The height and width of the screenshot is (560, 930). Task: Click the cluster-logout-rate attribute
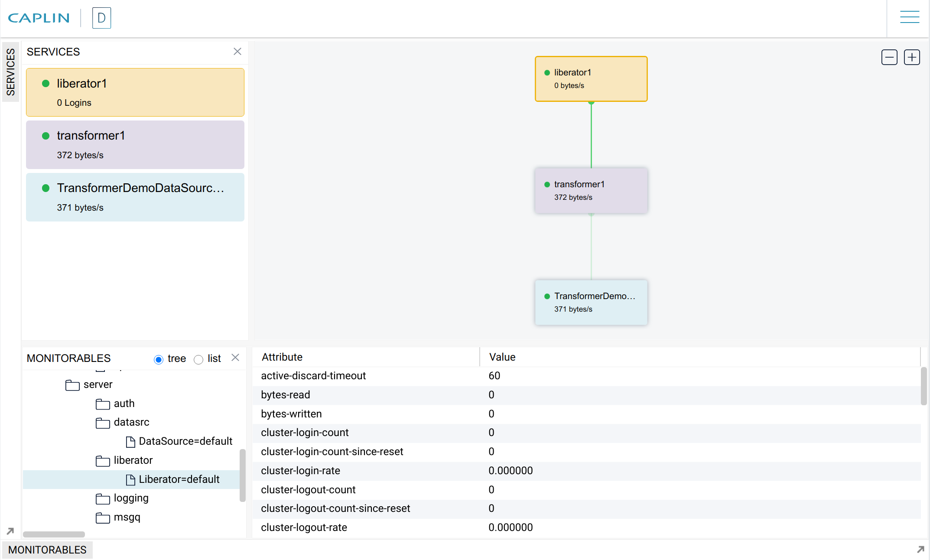point(304,527)
